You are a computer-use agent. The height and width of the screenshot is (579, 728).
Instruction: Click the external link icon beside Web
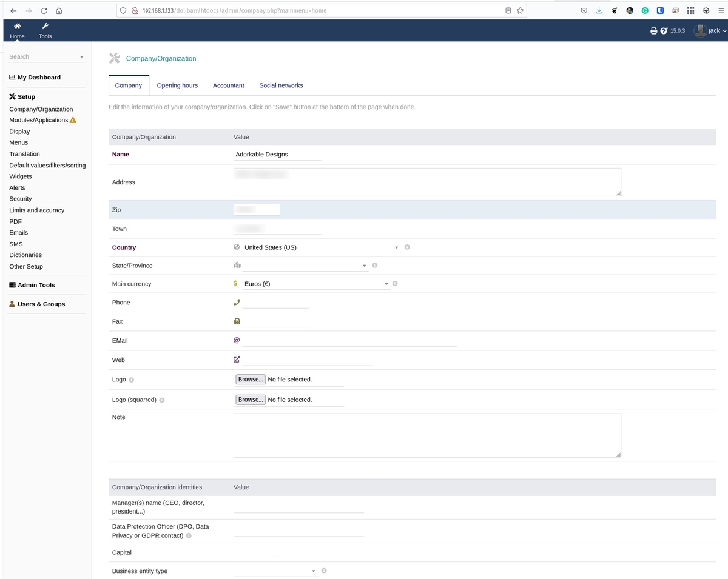tap(236, 359)
